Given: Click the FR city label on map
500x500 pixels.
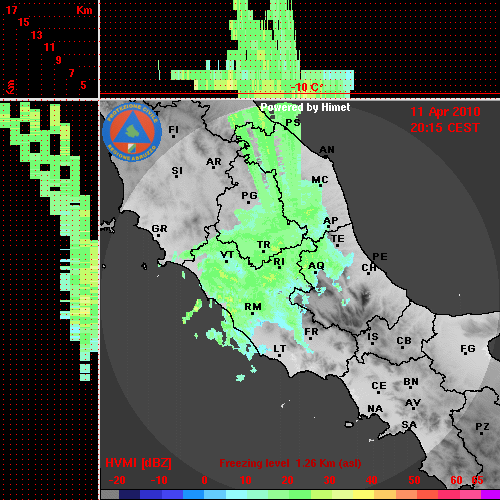Looking at the screenshot, I should (x=311, y=332).
